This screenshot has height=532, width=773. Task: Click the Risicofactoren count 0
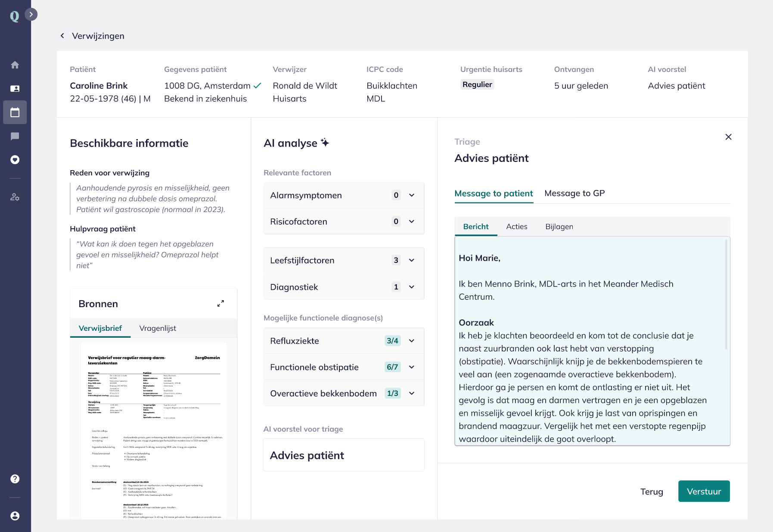396,221
